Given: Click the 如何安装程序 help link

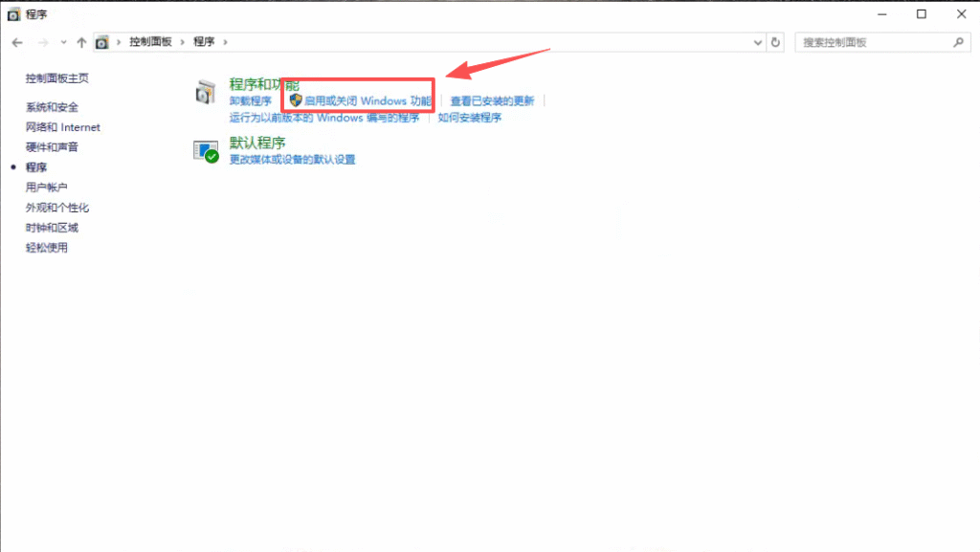Looking at the screenshot, I should click(x=469, y=118).
